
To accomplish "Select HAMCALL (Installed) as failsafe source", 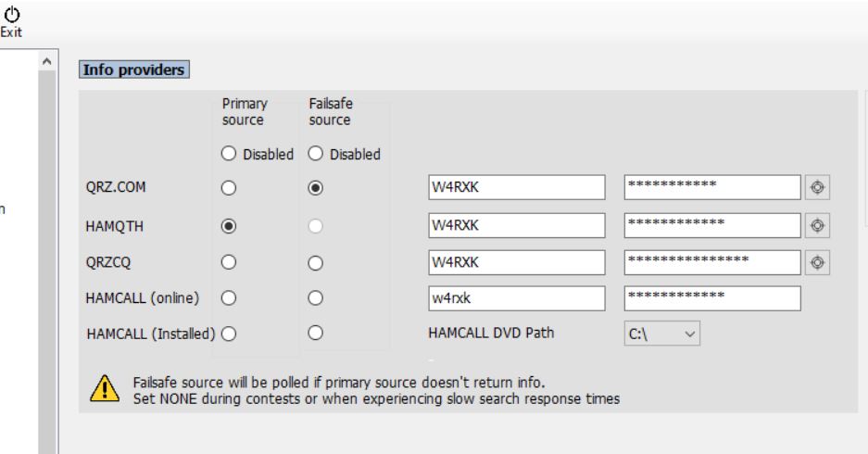I will [x=316, y=333].
